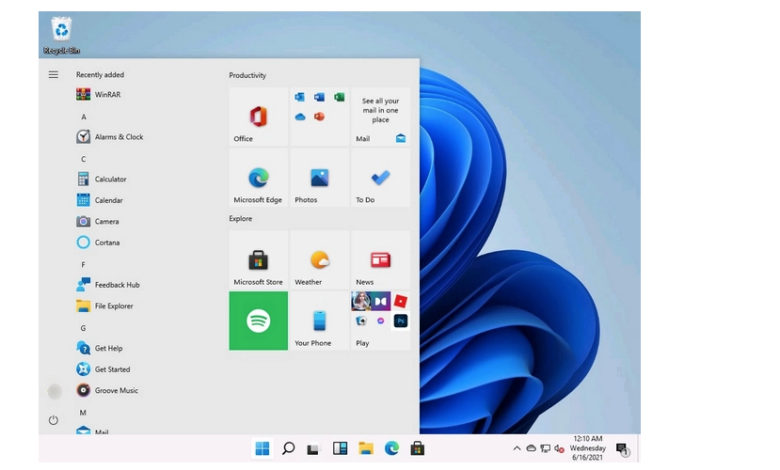Show hidden system tray icons chevron
Viewport: 780px width, 470px height.
[x=517, y=449]
